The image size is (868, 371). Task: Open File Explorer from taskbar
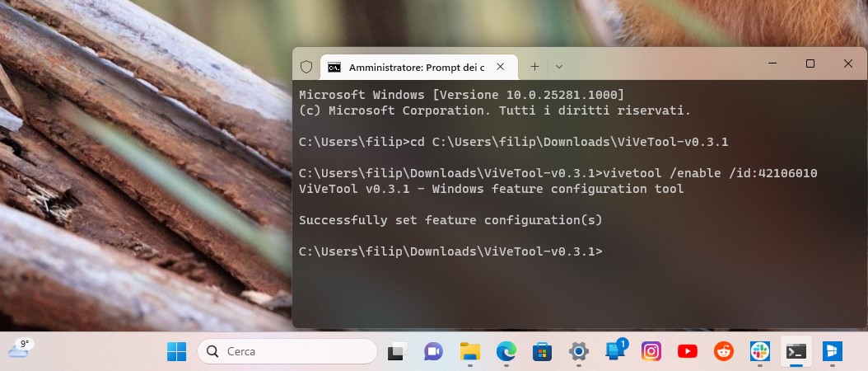tap(470, 351)
